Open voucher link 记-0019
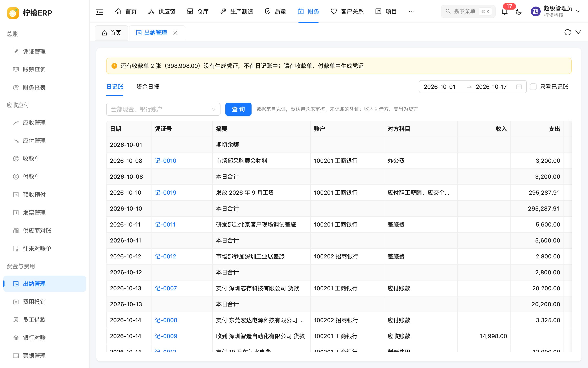This screenshot has height=368, width=588. point(165,193)
